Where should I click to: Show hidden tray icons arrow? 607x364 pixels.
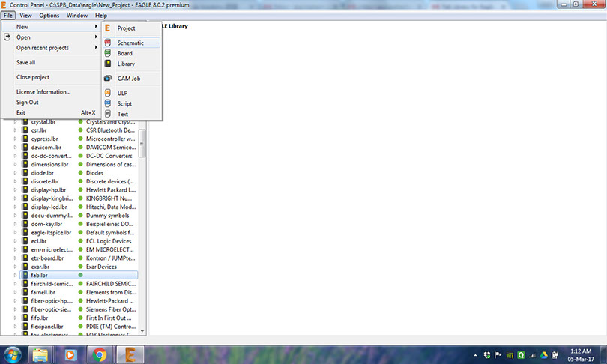coord(475,355)
